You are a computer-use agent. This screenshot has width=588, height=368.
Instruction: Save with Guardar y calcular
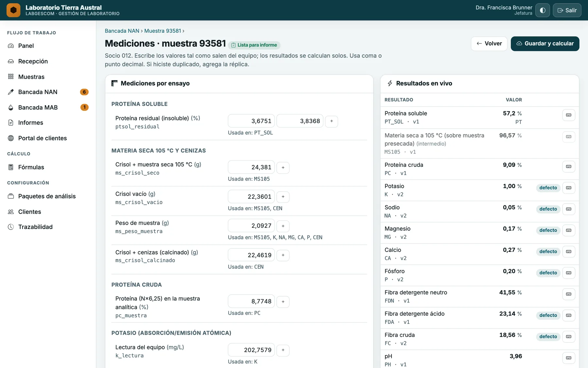coord(545,44)
